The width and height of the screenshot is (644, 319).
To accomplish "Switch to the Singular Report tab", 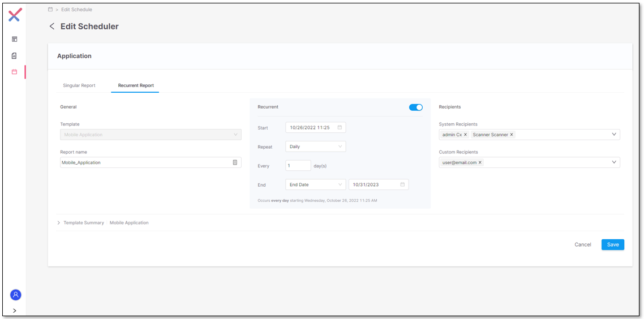I will pos(79,85).
